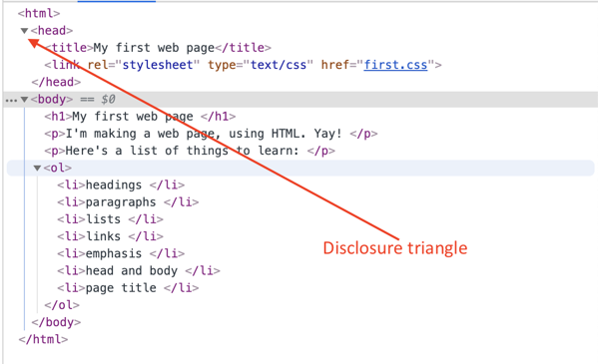Image resolution: width=598 pixels, height=364 pixels.
Task: Select the paragraph 'I'm making a web page'
Action: [211, 134]
